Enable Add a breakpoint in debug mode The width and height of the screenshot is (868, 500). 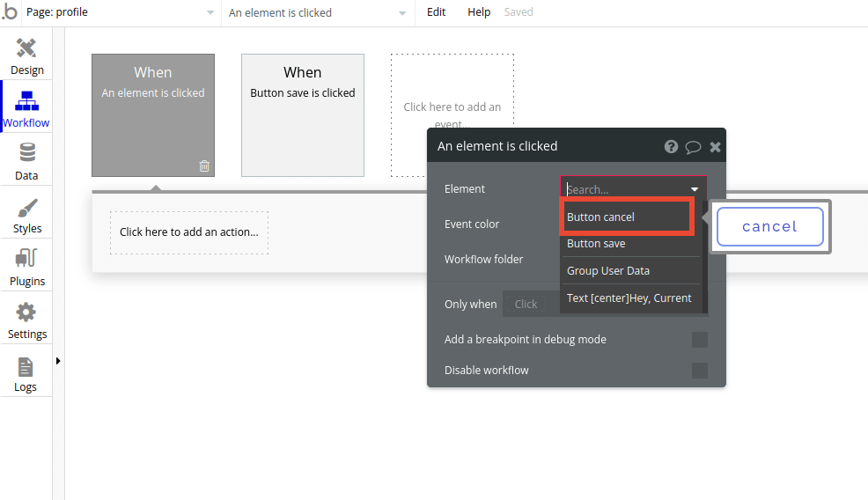point(699,340)
